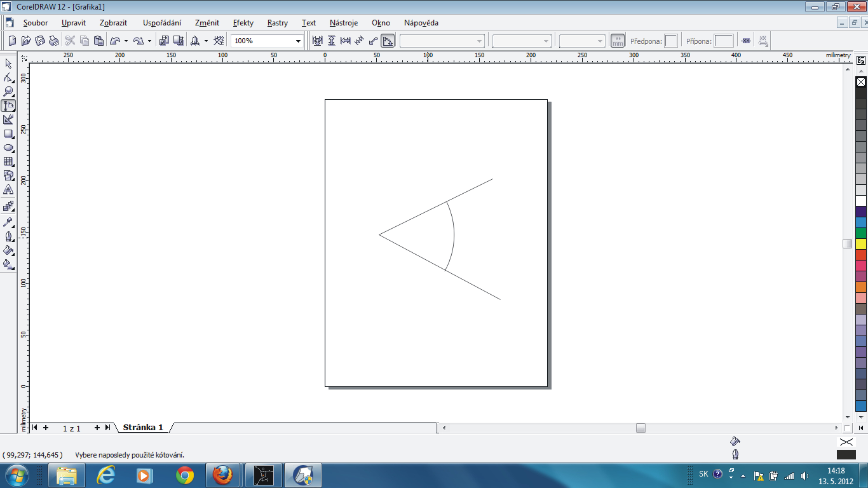Screen dimensions: 868x488
Task: Expand the zoom level 100% dropdown
Action: coord(298,41)
